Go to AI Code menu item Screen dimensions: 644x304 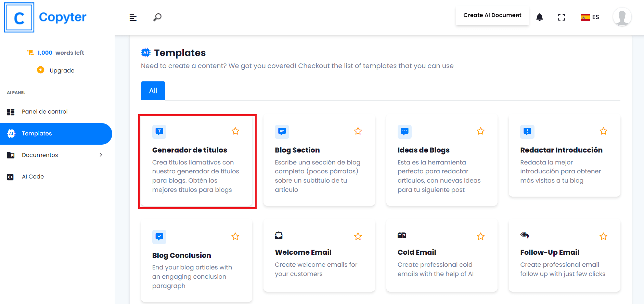pos(33,176)
